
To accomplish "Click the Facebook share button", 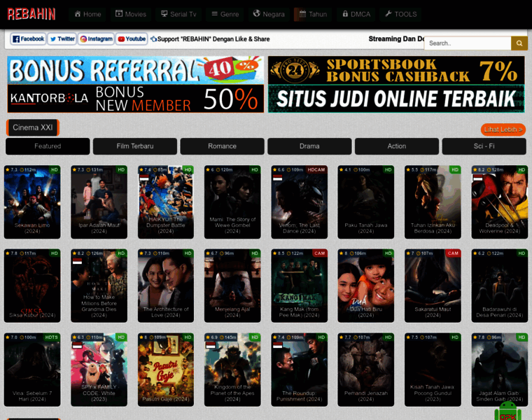I will (28, 39).
